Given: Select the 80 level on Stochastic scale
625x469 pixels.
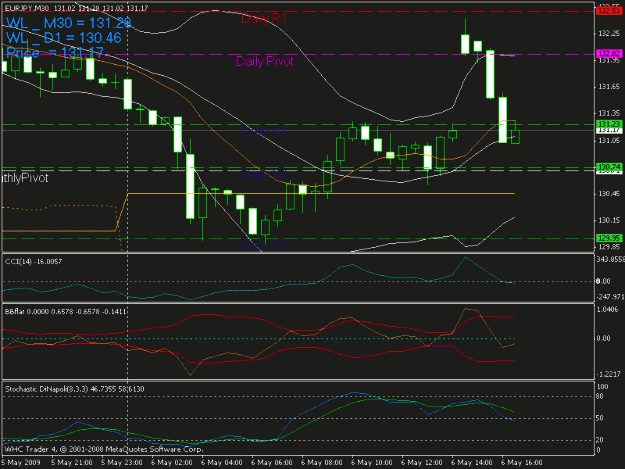Looking at the screenshot, I should pos(600,396).
